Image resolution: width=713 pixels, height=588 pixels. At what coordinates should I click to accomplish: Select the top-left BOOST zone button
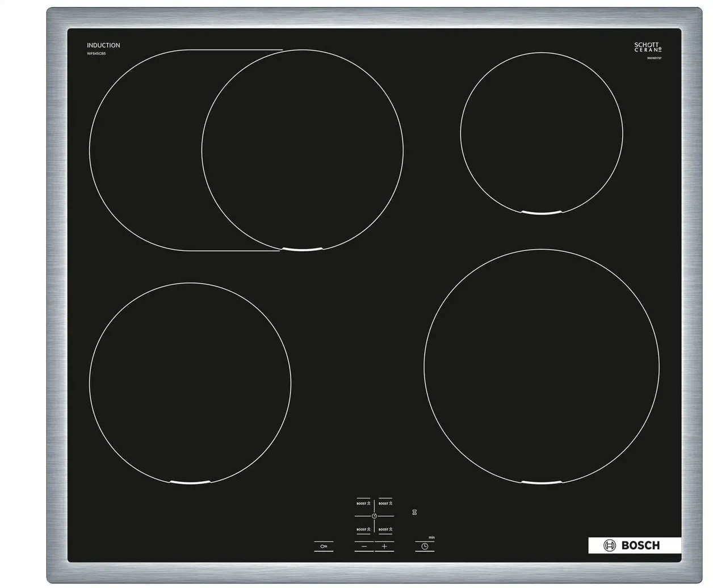coord(363,503)
